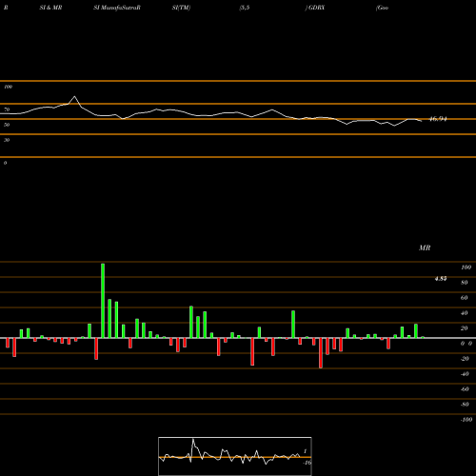Viewport: 476px width, 476px height.
Task: Click the MR scale's -40 label
Action: (465, 374)
